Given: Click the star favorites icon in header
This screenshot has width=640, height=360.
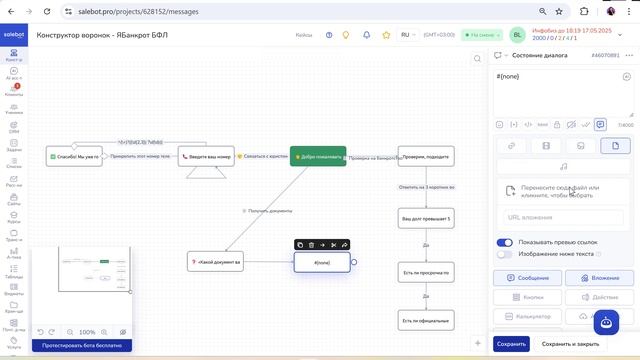Looking at the screenshot, I should [x=386, y=35].
